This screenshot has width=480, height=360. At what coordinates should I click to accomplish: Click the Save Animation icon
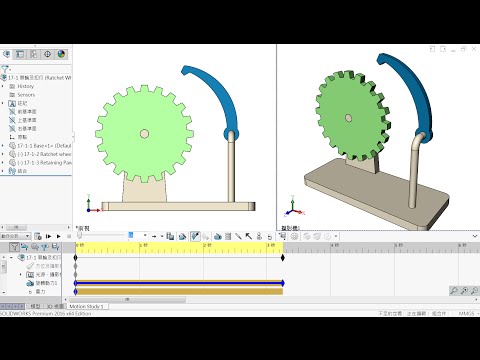[x=170, y=236]
